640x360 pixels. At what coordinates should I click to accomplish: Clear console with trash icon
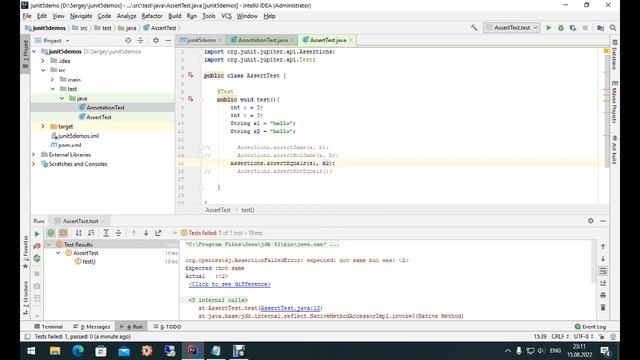[x=603, y=307]
